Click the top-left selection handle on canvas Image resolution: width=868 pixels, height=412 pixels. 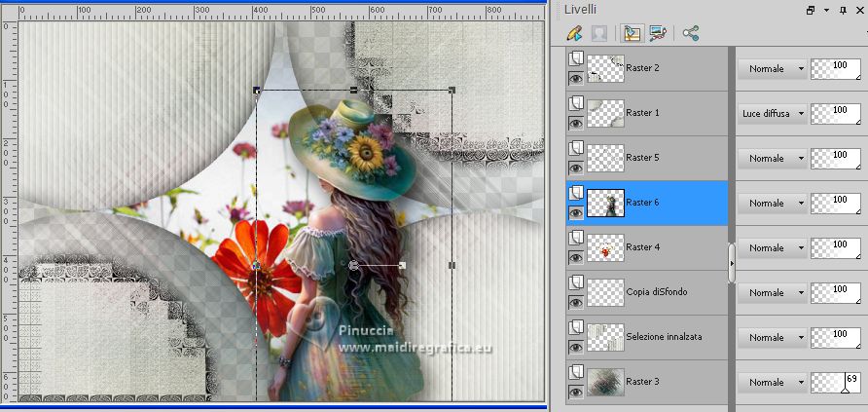pos(256,90)
